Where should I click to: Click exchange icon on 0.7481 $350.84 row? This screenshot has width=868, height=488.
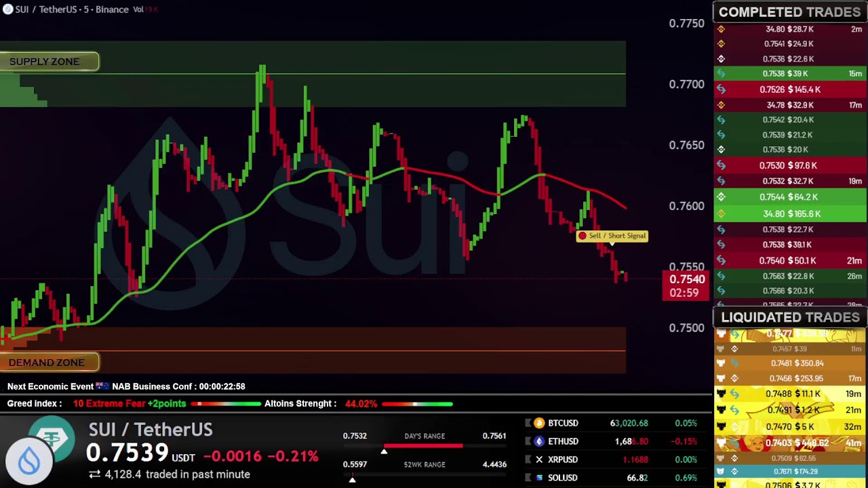click(734, 363)
